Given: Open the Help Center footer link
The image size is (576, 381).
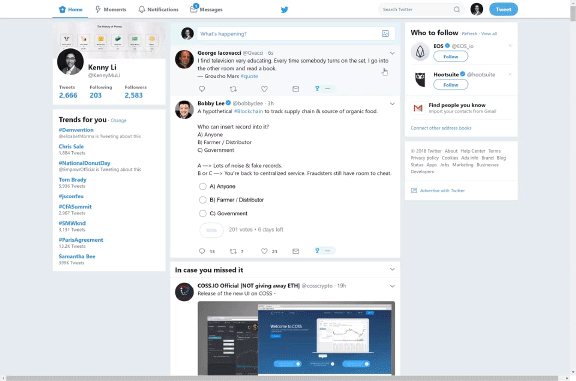Looking at the screenshot, I should point(473,151).
